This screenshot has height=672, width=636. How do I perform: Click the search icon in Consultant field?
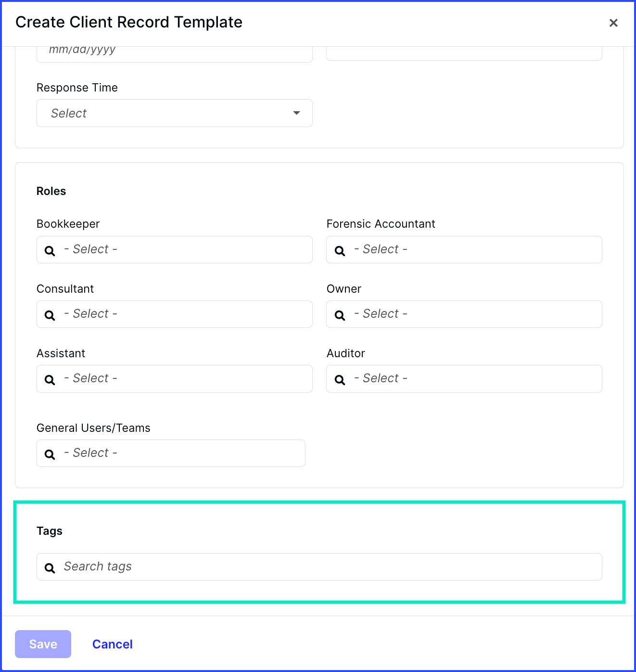50,315
